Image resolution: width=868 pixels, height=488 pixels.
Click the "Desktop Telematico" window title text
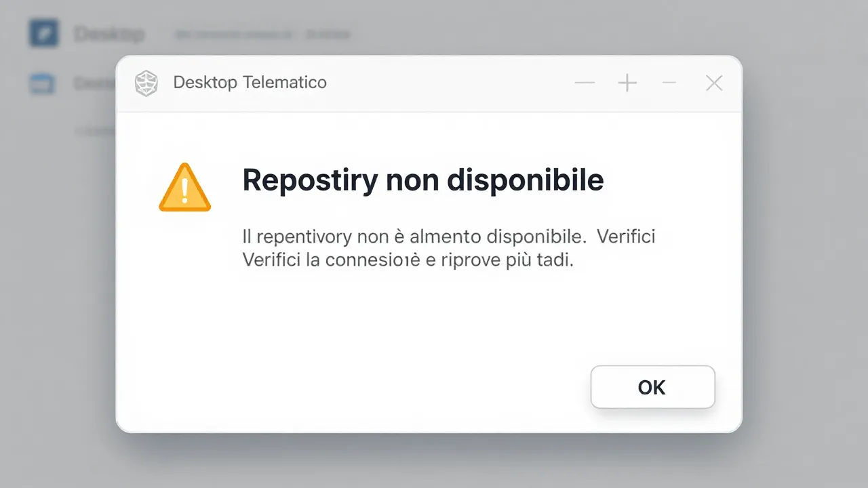pos(250,83)
